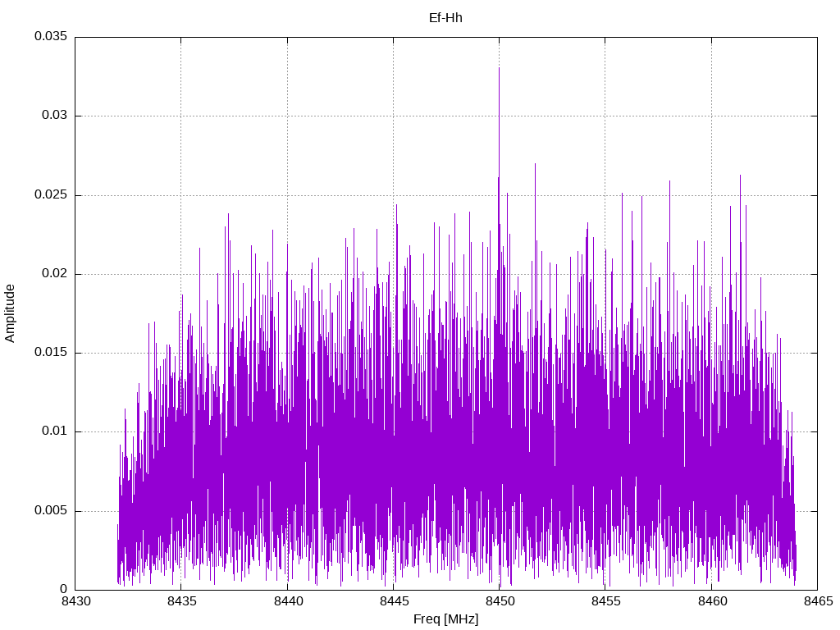Click the y-axis tick label 0.03
This screenshot has width=840, height=630.
point(55,115)
